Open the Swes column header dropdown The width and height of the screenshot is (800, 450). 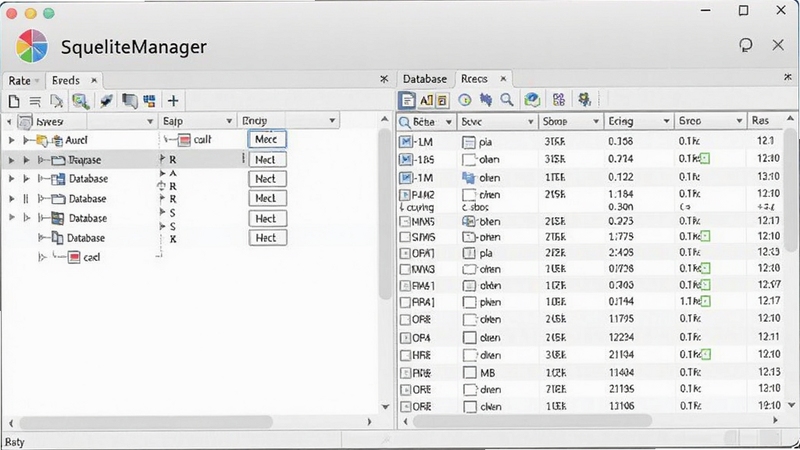click(x=150, y=121)
